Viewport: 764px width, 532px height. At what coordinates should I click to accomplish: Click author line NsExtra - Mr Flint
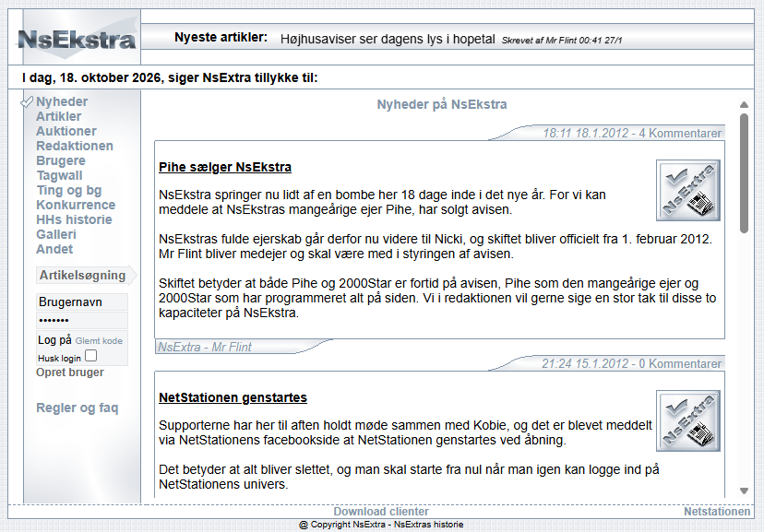pyautogui.click(x=205, y=347)
